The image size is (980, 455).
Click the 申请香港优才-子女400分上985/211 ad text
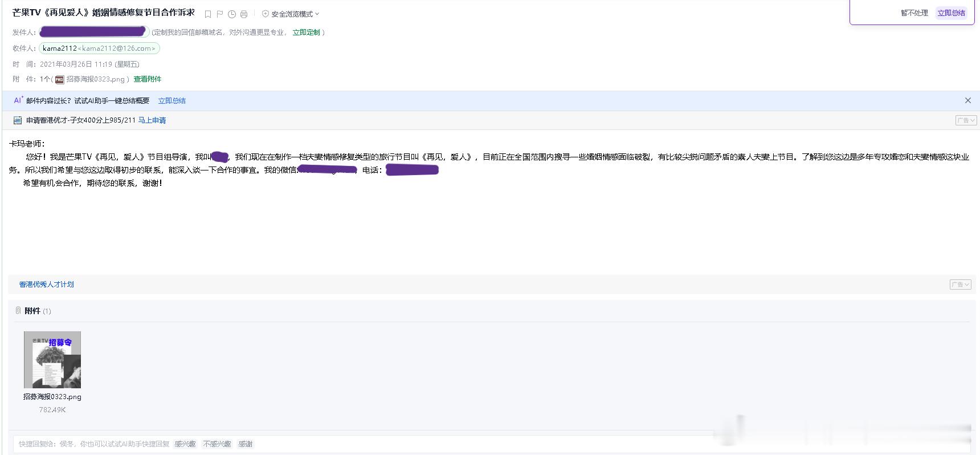coord(81,120)
